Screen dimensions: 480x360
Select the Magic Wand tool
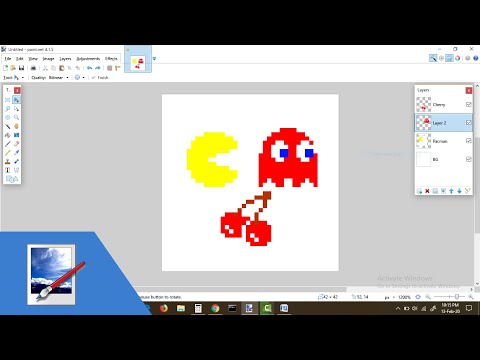point(8,126)
